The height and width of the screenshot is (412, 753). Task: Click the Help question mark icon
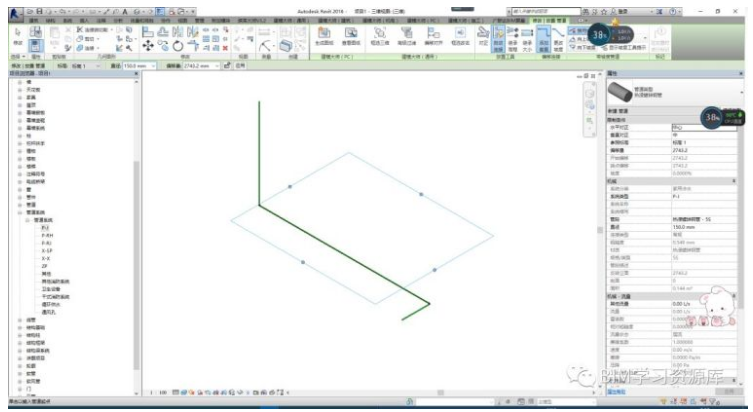tap(672, 11)
